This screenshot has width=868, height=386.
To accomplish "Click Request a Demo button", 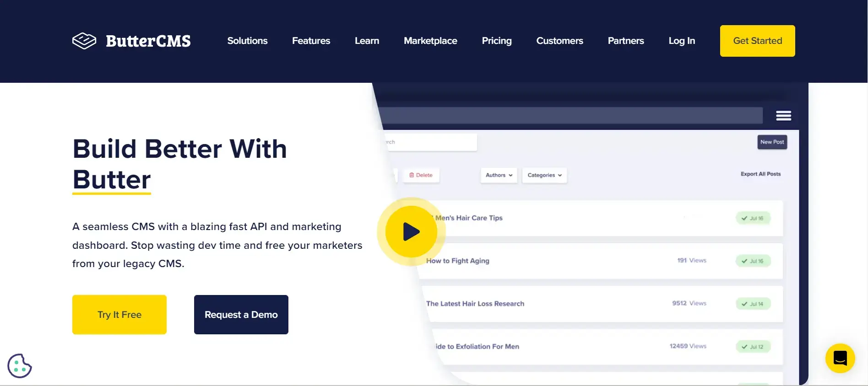I will pyautogui.click(x=241, y=315).
